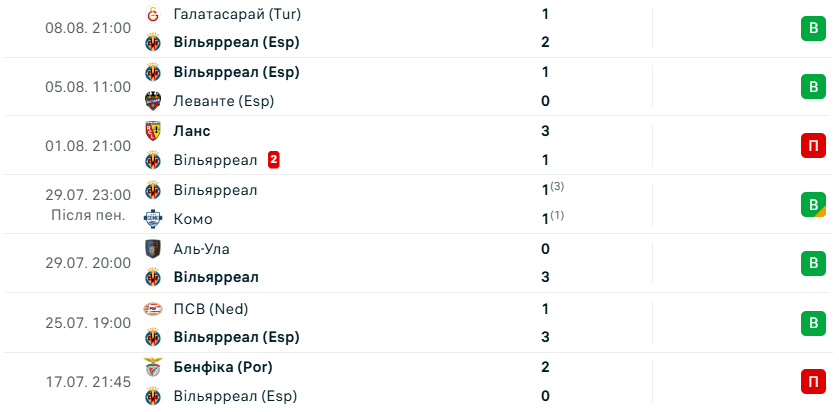Click the Levante club crest
This screenshot has height=412, width=839.
coord(153,101)
